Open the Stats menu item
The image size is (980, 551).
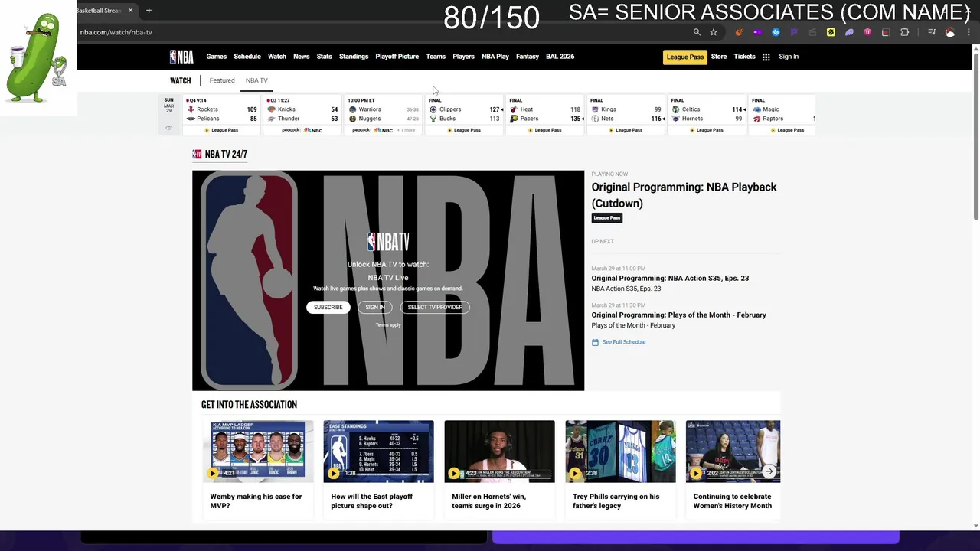click(x=325, y=57)
